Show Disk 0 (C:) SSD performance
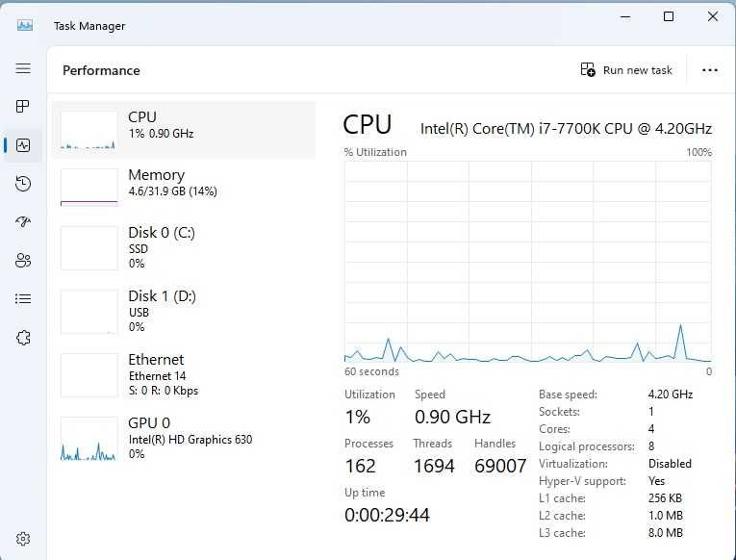Screen dimensions: 736x560 [183, 247]
